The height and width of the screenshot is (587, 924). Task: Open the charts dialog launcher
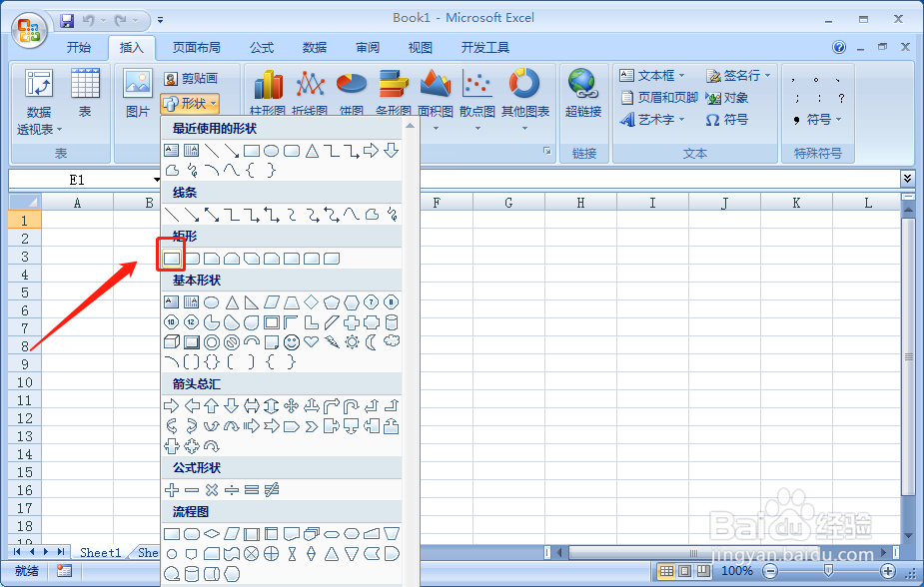coord(547,152)
